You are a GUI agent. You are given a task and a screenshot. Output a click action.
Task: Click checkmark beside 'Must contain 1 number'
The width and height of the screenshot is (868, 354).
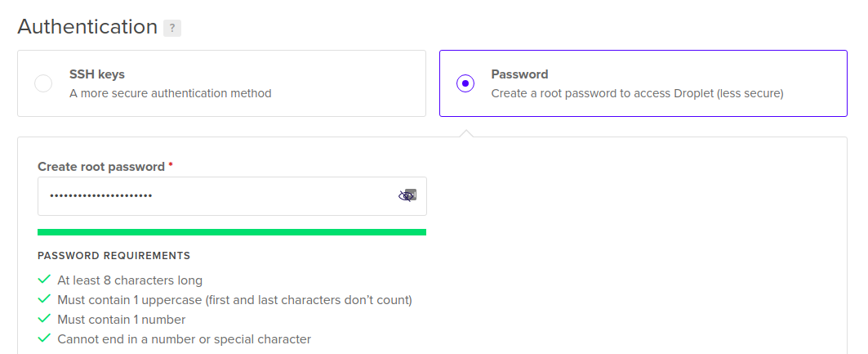44,319
